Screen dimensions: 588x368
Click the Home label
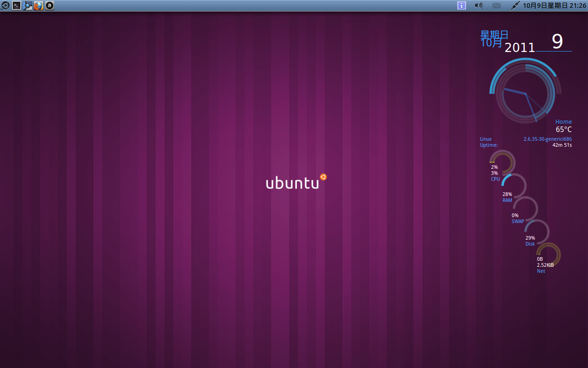(564, 122)
